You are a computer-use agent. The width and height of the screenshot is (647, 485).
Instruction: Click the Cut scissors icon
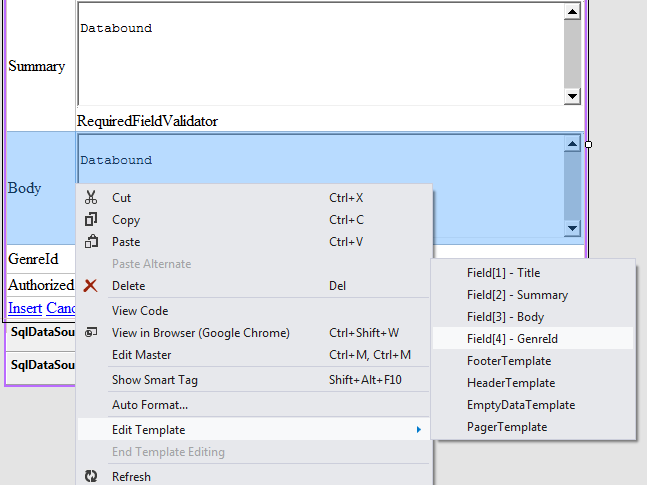coord(91,198)
